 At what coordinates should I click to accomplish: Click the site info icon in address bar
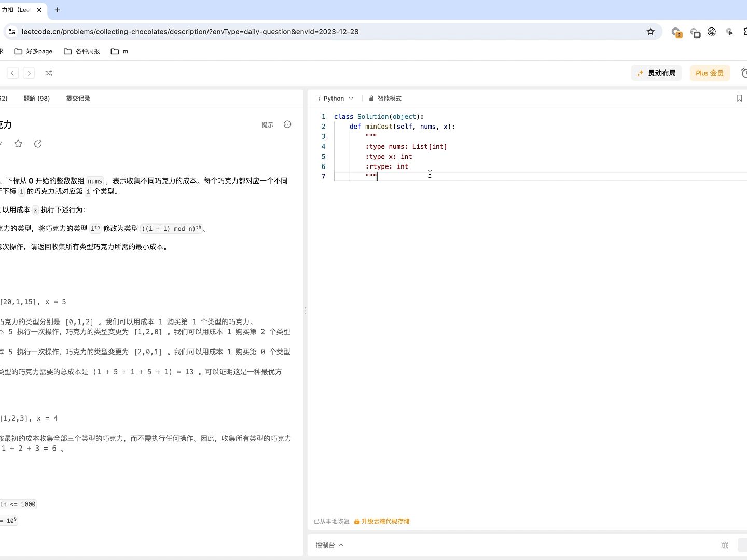(11, 32)
